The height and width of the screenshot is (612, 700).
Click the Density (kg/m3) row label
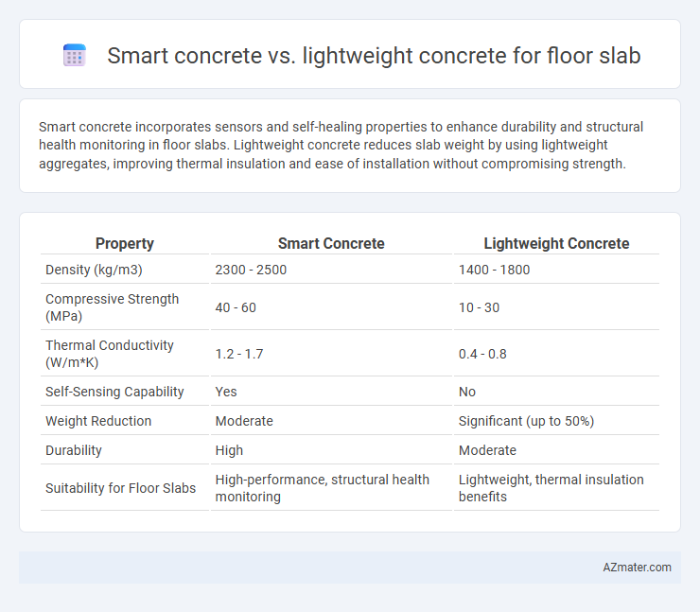(94, 270)
